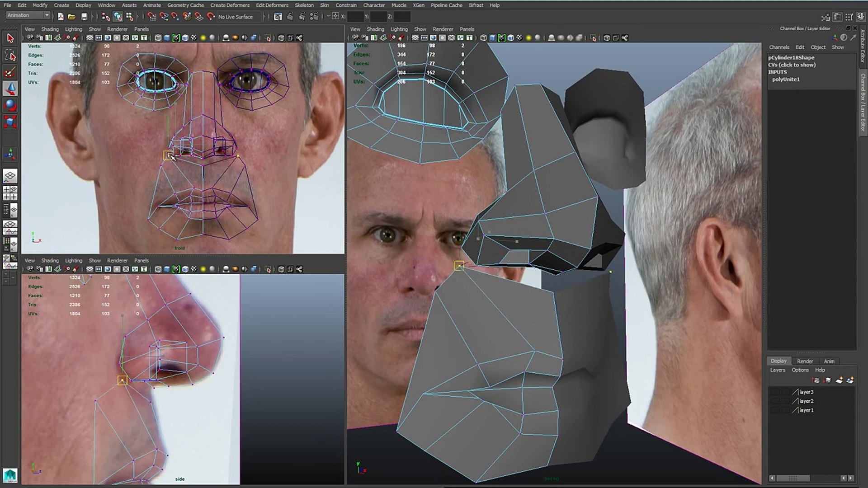Open scene folder icon in status line
Viewport: 868px width, 488px height.
pyautogui.click(x=71, y=17)
